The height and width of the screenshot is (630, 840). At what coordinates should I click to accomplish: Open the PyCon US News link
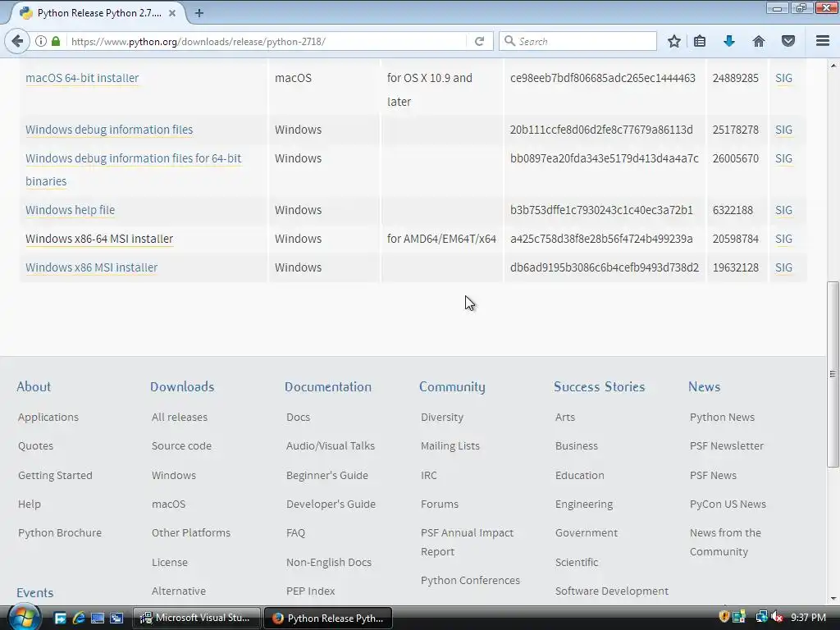[728, 504]
